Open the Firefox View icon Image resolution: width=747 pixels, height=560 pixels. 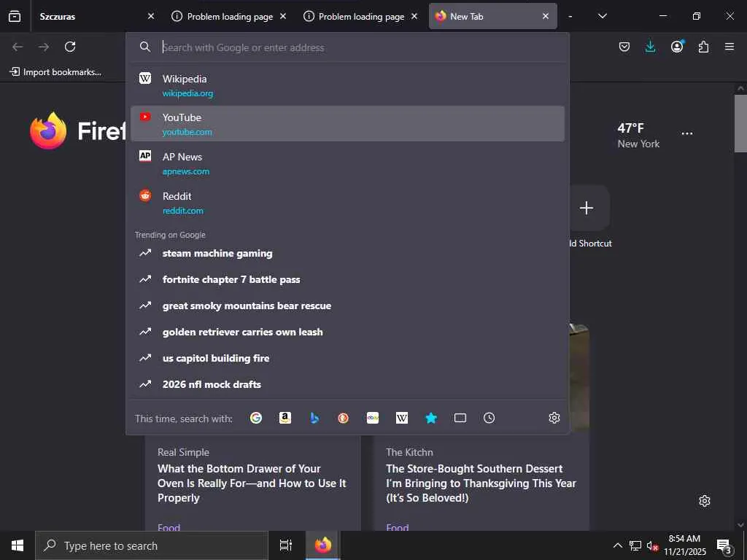pyautogui.click(x=15, y=16)
